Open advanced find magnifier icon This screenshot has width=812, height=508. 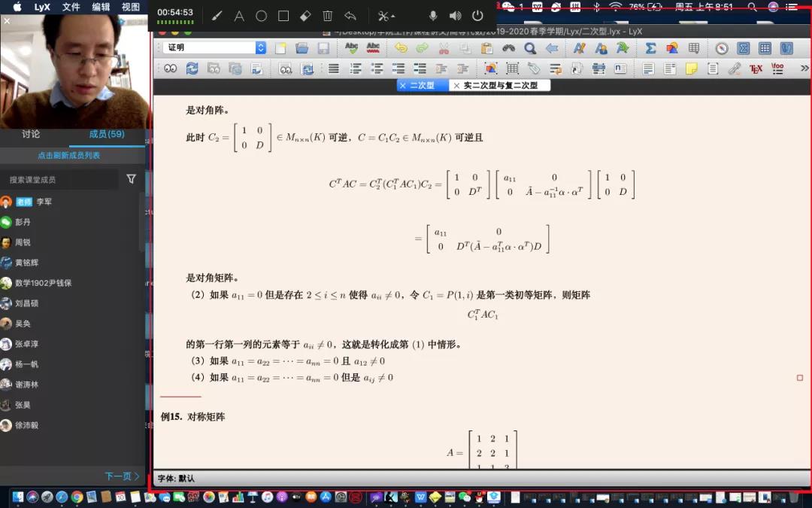530,48
